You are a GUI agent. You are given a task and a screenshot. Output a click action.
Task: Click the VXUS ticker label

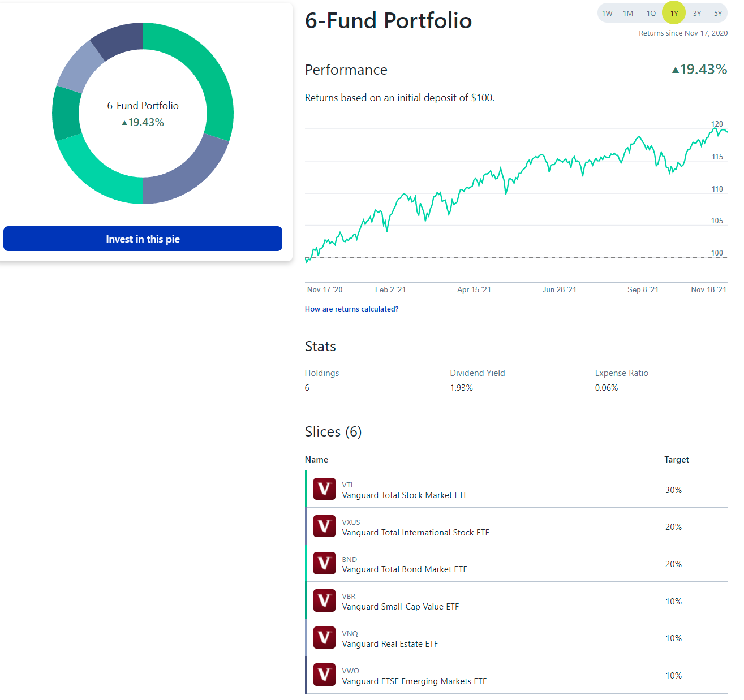point(351,522)
